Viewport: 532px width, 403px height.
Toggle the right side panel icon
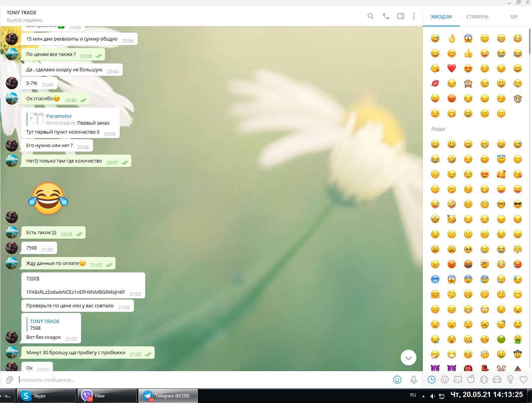tap(401, 16)
